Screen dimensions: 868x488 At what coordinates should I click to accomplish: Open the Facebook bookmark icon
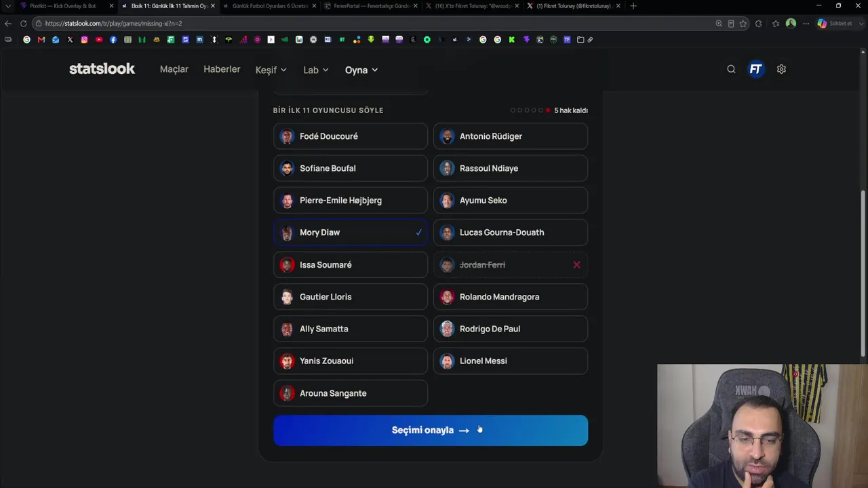click(113, 39)
